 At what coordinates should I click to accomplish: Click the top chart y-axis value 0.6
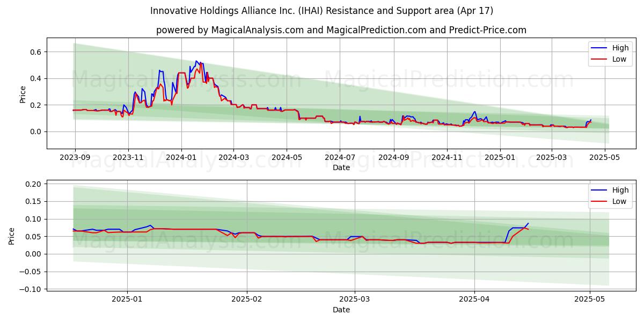(36, 52)
